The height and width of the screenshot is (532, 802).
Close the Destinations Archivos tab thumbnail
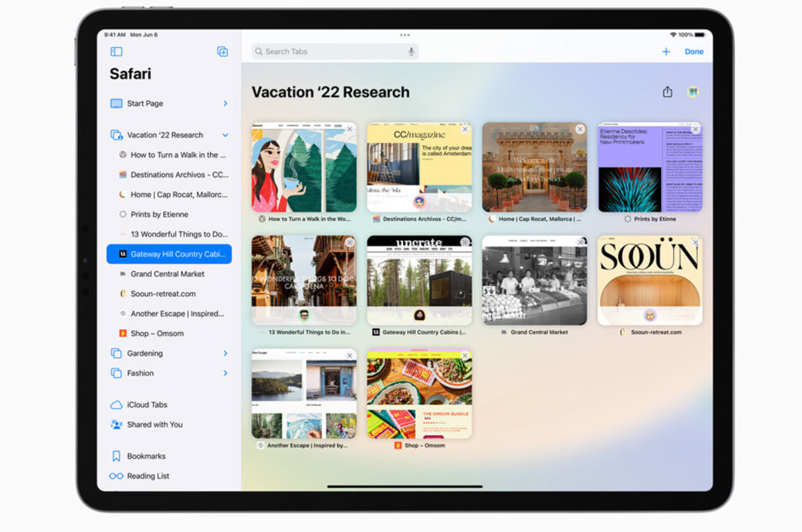click(465, 129)
